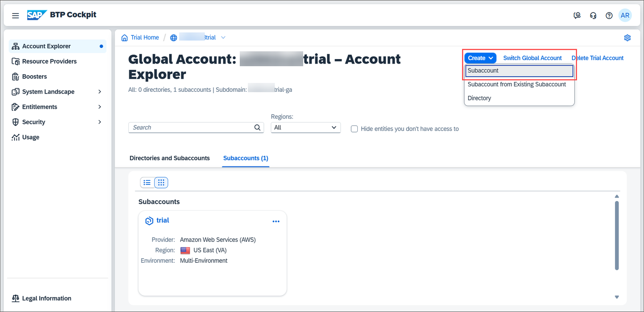The height and width of the screenshot is (312, 644).
Task: Go to Account Explorer page
Action: (58, 46)
